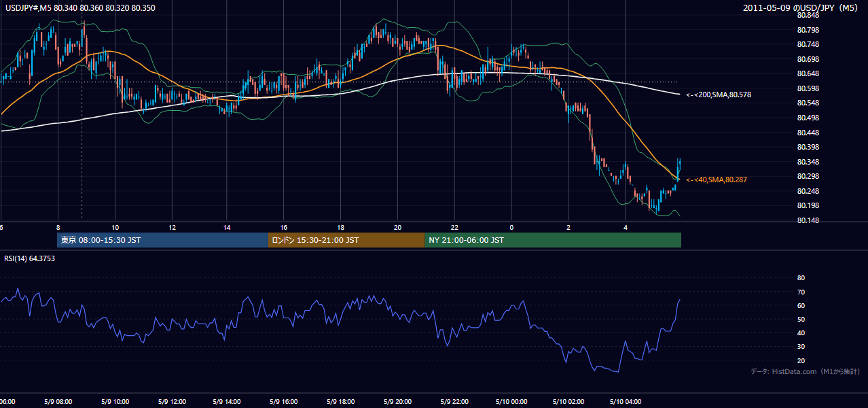
Task: Click price axis label 80.798
Action: tap(808, 30)
